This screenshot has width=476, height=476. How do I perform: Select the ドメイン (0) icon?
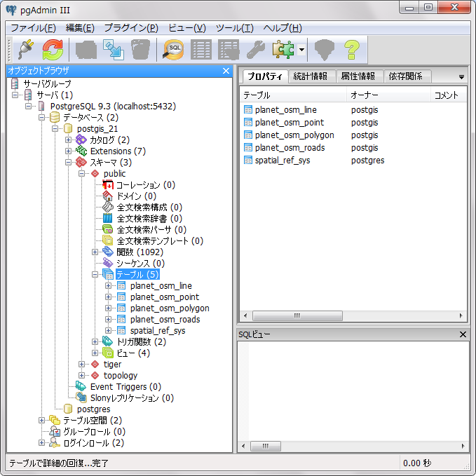pos(108,196)
